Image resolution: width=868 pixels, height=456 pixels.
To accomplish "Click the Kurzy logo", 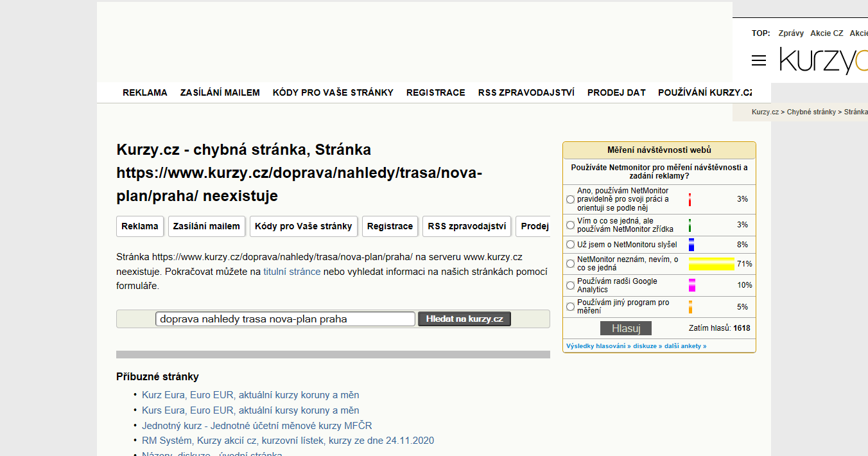I will (824, 60).
